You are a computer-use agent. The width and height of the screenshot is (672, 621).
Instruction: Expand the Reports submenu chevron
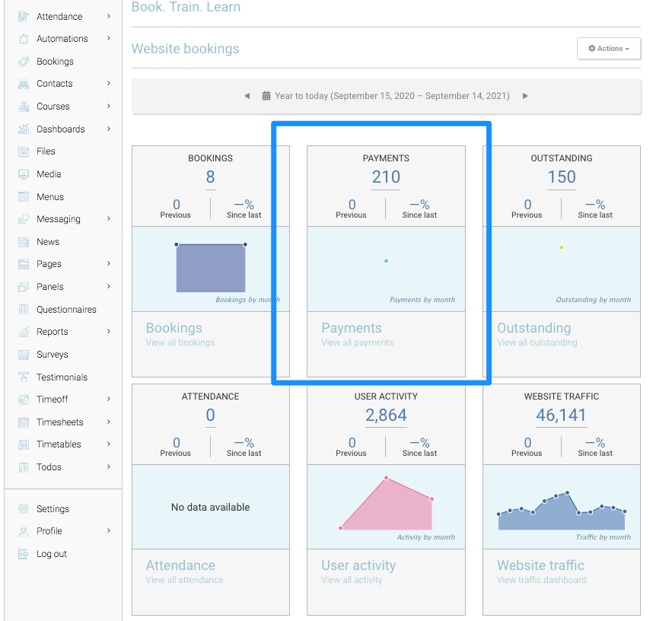tap(109, 332)
